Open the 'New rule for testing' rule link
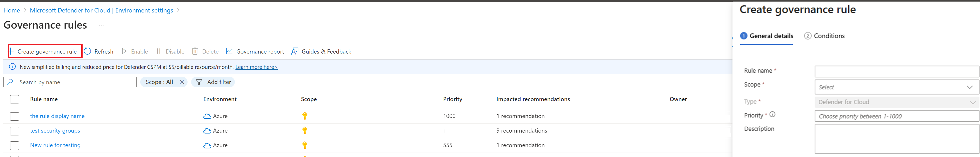Screen dimensions: 980x157 pyautogui.click(x=55, y=145)
